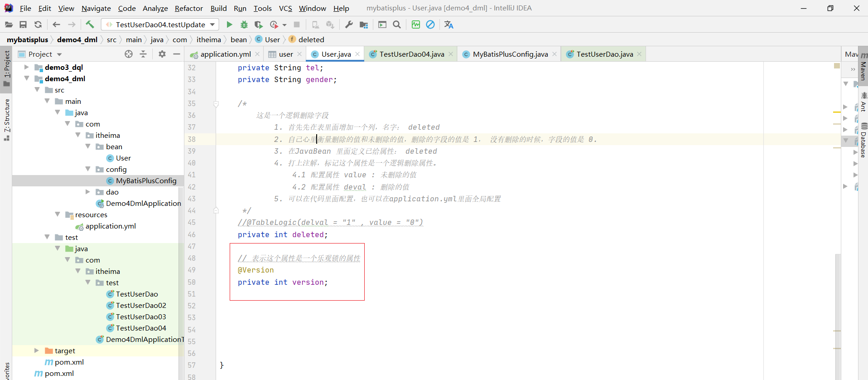The width and height of the screenshot is (868, 380).
Task: Click the mybatisplus breadcrumb
Action: pyautogui.click(x=27, y=39)
